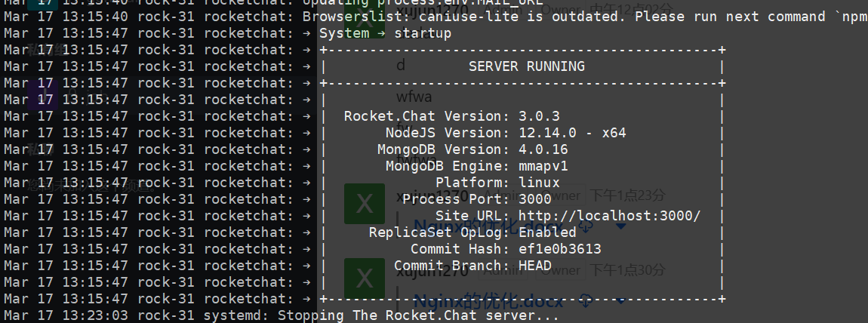This screenshot has width=868, height=323.
Task: Click the 下午1点30分 message timestamp
Action: 627,270
